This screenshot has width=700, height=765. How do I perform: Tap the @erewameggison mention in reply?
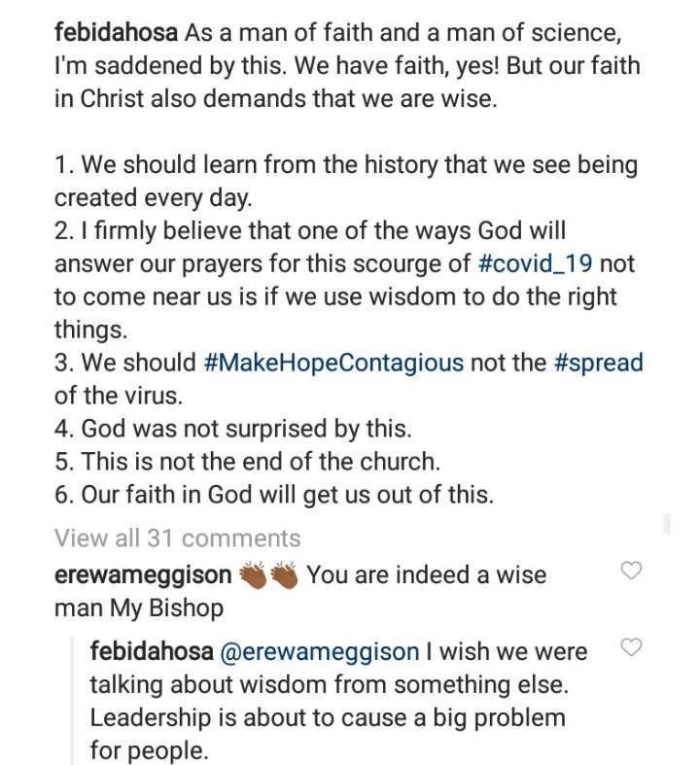tap(320, 652)
